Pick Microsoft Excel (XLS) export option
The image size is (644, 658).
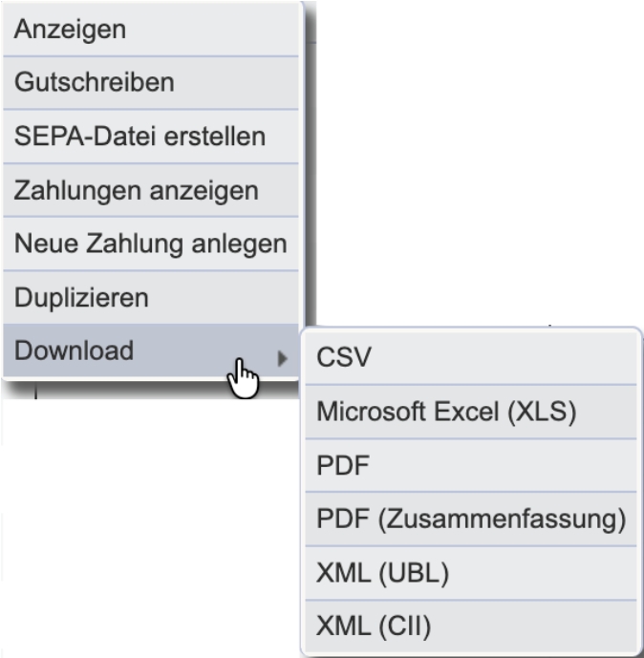tap(471, 412)
